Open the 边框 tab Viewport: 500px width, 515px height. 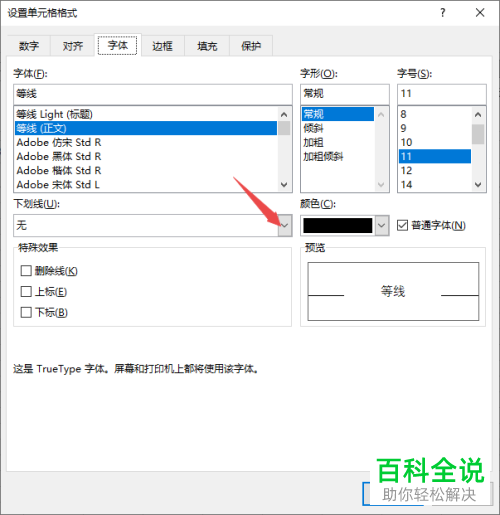(x=162, y=46)
